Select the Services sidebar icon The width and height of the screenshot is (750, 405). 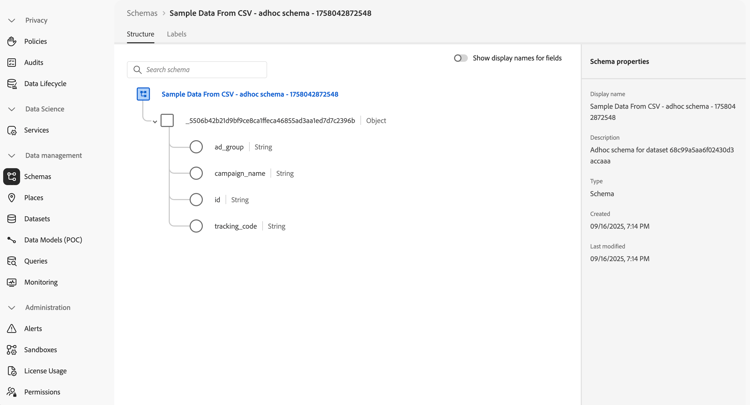[11, 130]
